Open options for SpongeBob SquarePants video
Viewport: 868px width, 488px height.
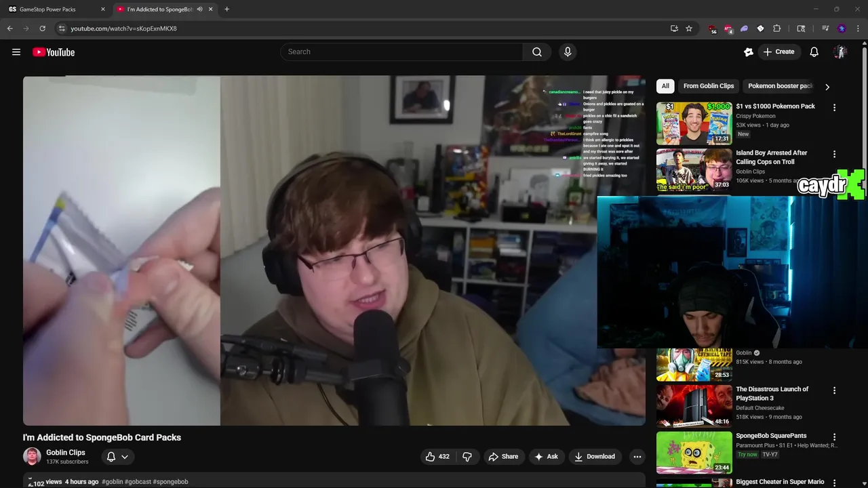[x=835, y=437]
